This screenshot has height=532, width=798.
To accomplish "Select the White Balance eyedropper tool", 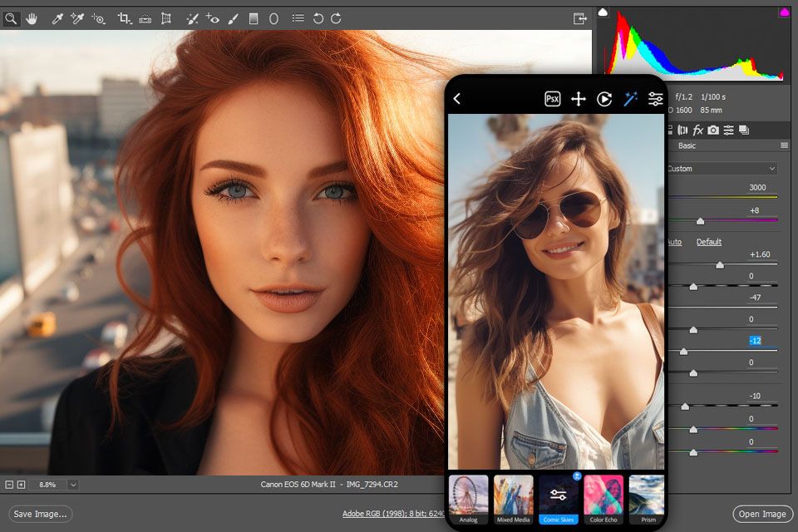I will point(56,17).
